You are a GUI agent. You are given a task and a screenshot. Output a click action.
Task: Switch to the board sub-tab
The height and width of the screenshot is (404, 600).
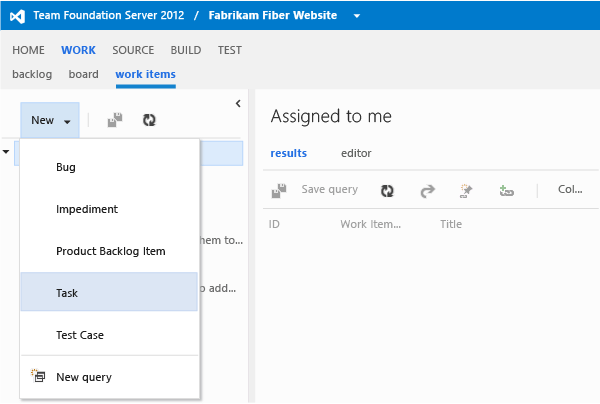coord(83,74)
